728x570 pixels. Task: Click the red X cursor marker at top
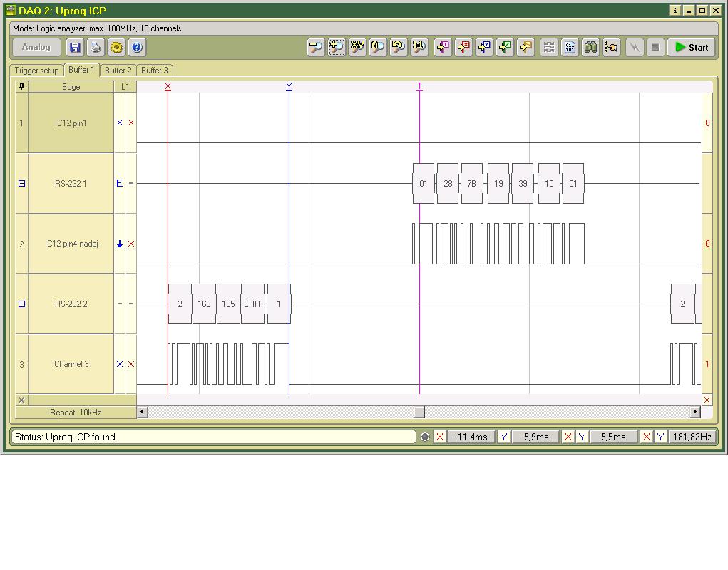(168, 86)
